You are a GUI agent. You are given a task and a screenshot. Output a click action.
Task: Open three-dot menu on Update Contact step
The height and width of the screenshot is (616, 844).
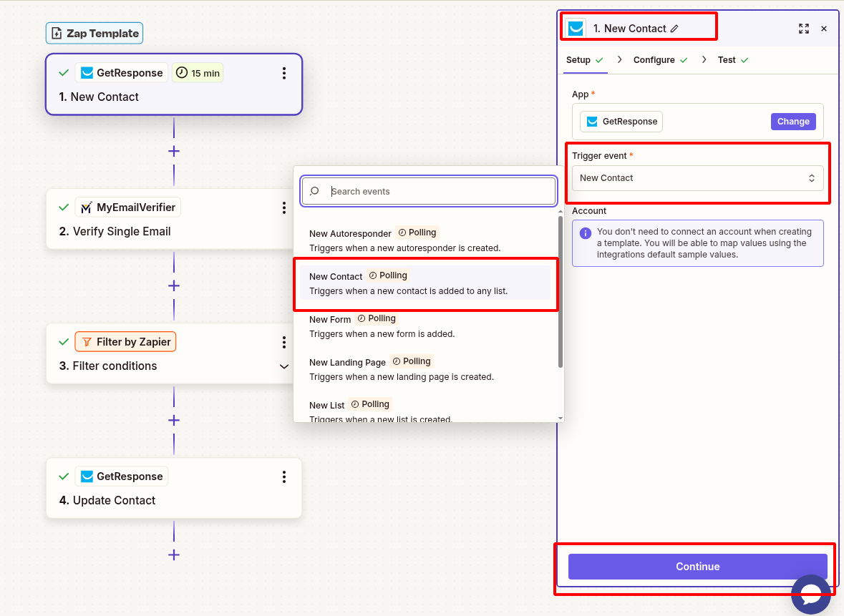[x=284, y=476]
